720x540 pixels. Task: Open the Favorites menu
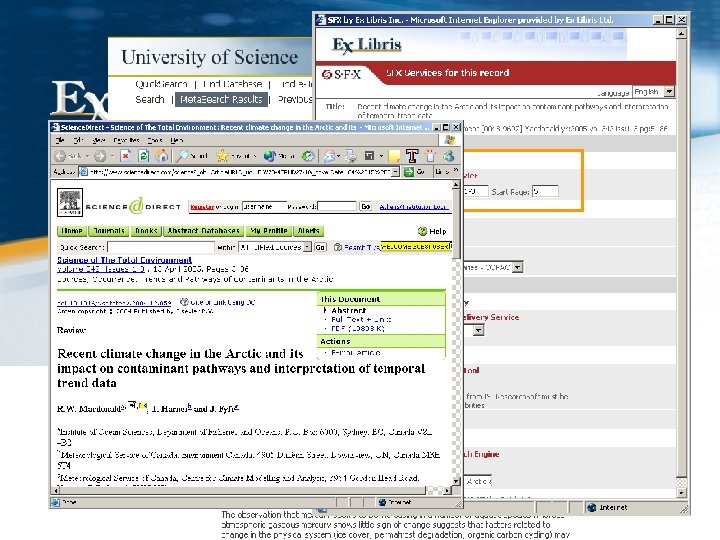click(125, 140)
